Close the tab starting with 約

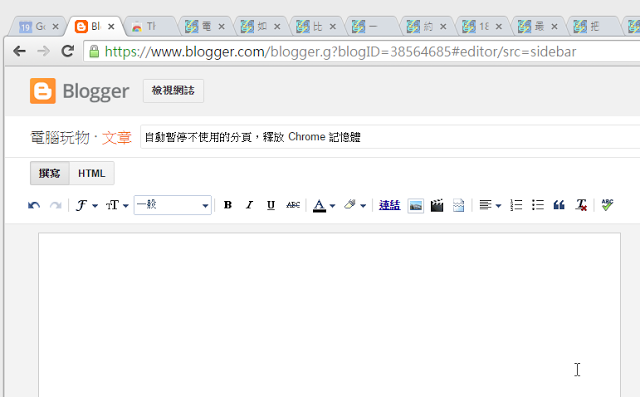(x=443, y=27)
